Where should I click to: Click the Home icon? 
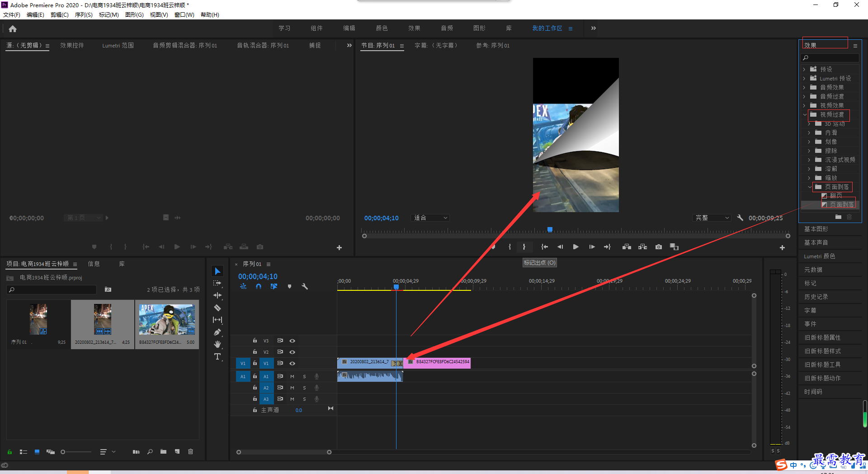tap(13, 28)
